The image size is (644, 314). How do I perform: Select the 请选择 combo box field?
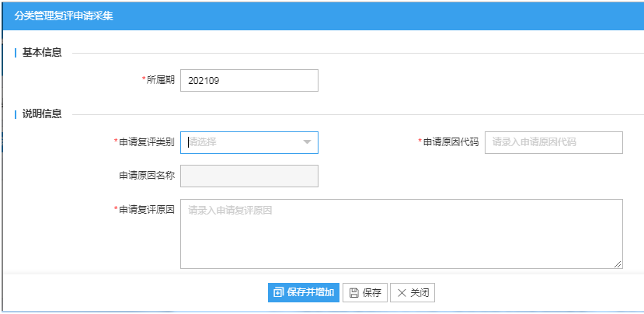point(249,142)
